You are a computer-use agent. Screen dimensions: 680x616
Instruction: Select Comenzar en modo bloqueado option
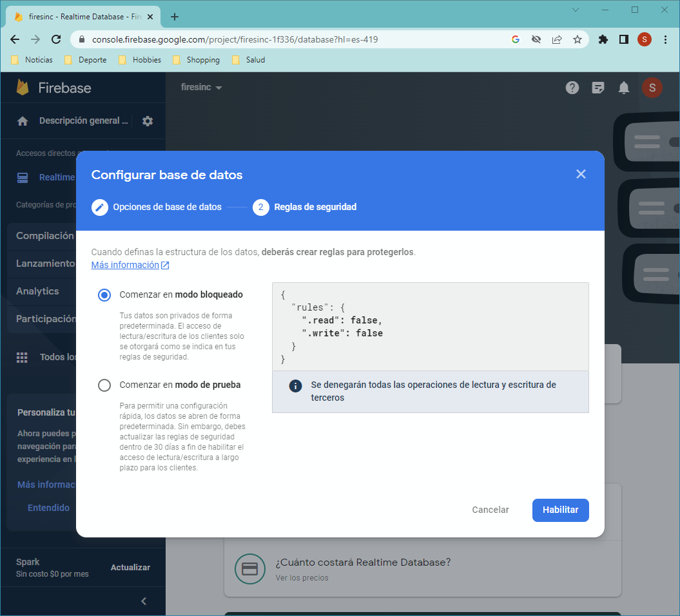(x=104, y=295)
